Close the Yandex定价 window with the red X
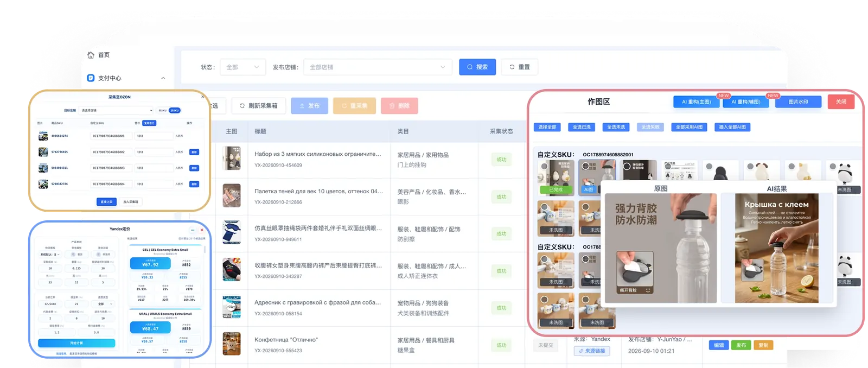Screen dimensions: 868x368 coord(202,230)
